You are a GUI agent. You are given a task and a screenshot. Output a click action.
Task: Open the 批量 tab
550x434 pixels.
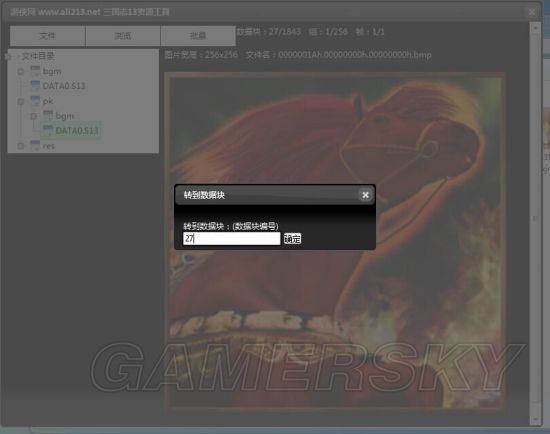(198, 36)
